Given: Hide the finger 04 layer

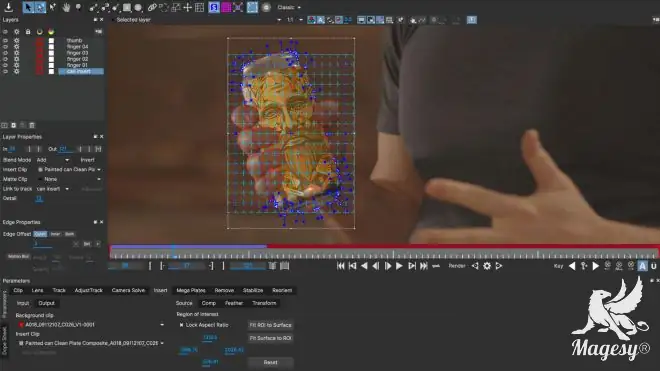Looking at the screenshot, I should click(x=5, y=47).
